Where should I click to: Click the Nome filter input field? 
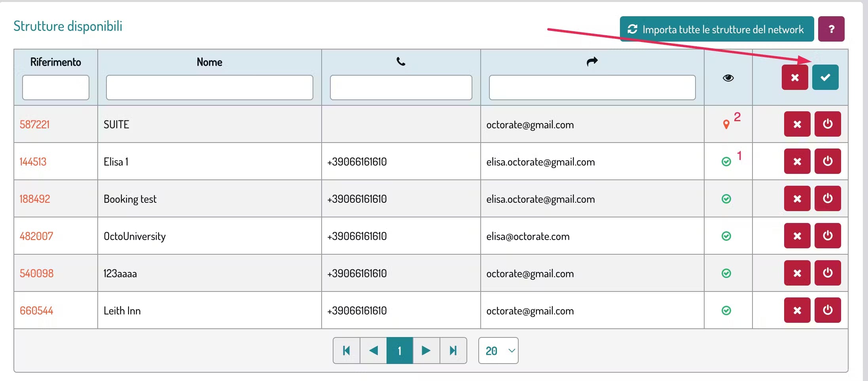point(210,88)
